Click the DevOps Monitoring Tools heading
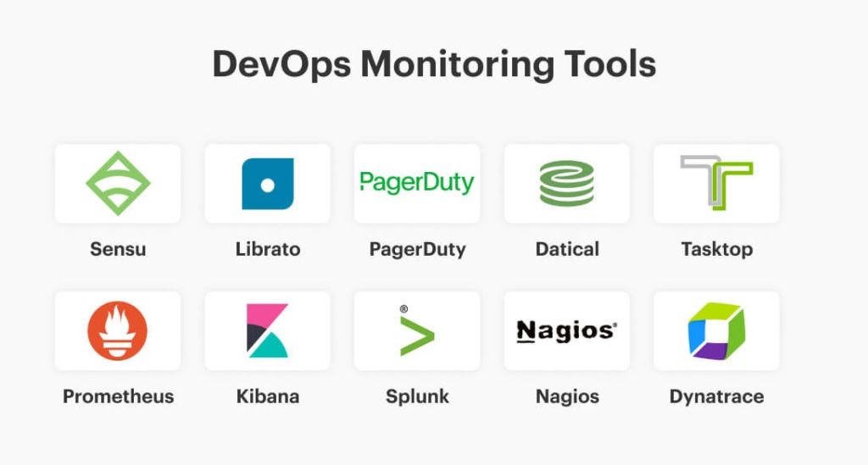This screenshot has height=465, width=868. pos(434,65)
